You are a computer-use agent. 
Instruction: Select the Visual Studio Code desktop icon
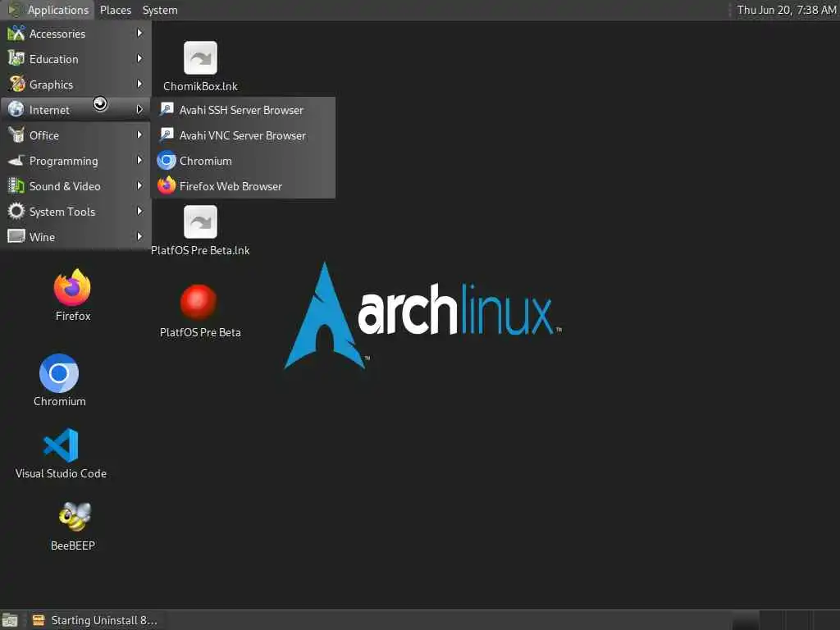pos(61,453)
